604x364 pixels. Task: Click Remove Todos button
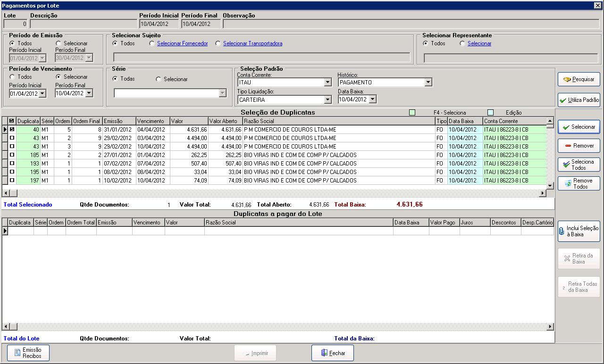pyautogui.click(x=579, y=183)
